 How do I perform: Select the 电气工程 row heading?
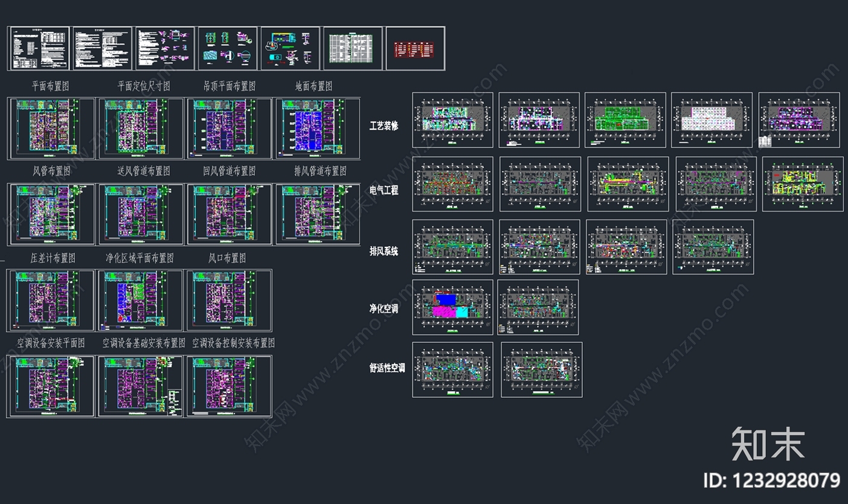pyautogui.click(x=384, y=190)
